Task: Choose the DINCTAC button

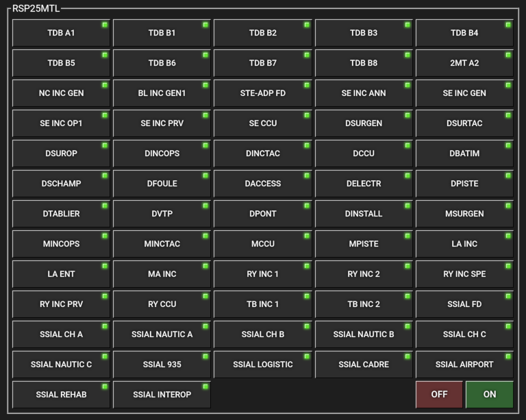Action: [263, 153]
